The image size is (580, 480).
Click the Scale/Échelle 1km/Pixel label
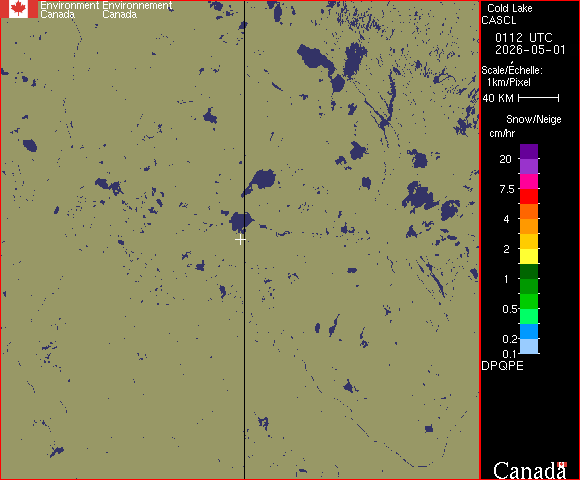(x=512, y=76)
